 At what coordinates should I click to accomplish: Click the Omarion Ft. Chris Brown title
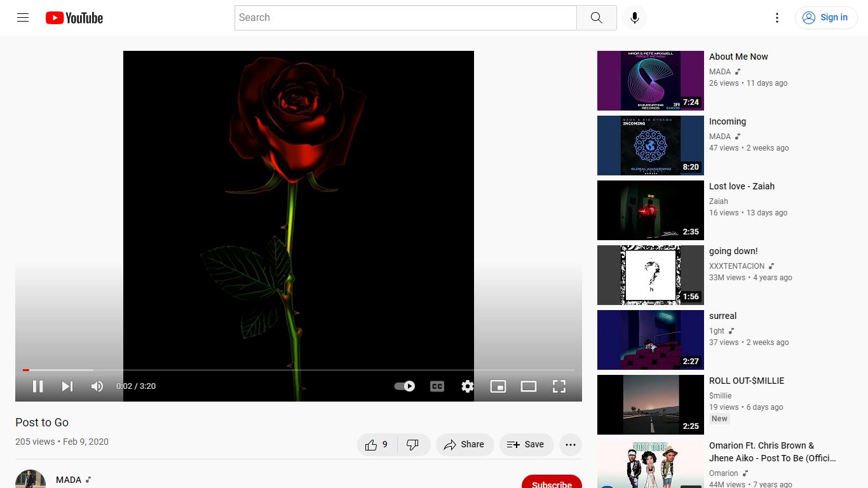pos(773,452)
